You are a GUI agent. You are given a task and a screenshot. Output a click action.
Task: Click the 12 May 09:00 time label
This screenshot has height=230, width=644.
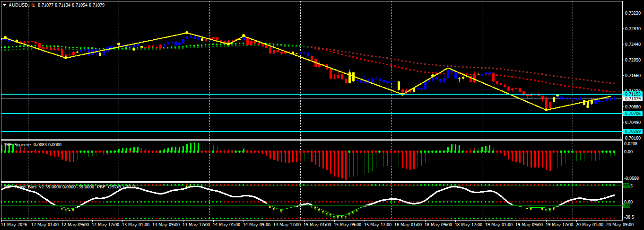[x=76, y=224]
